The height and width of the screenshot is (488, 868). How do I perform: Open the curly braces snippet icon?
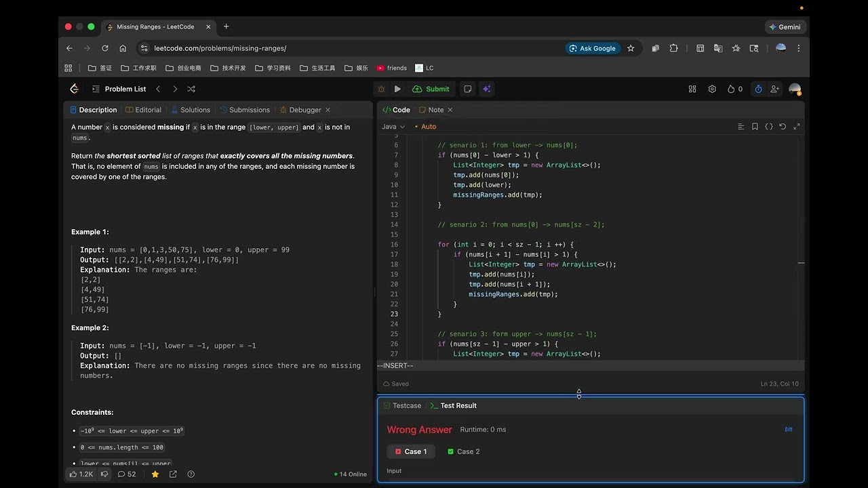[x=769, y=127]
